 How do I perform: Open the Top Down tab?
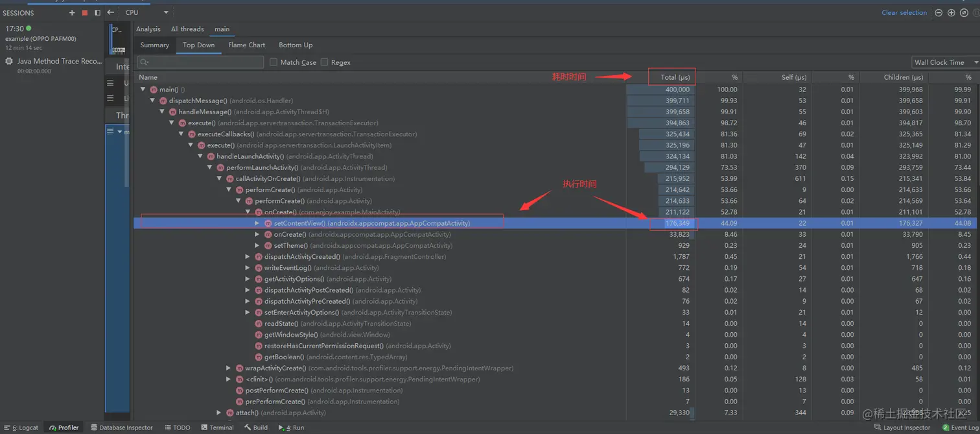(x=198, y=45)
